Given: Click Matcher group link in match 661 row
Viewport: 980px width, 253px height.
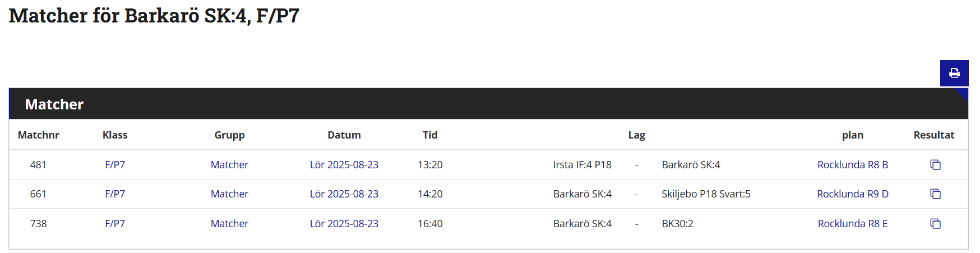Looking at the screenshot, I should (x=229, y=194).
